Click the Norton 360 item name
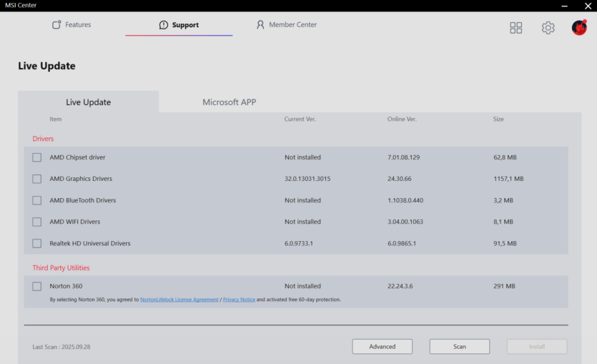597x364 pixels. point(66,286)
